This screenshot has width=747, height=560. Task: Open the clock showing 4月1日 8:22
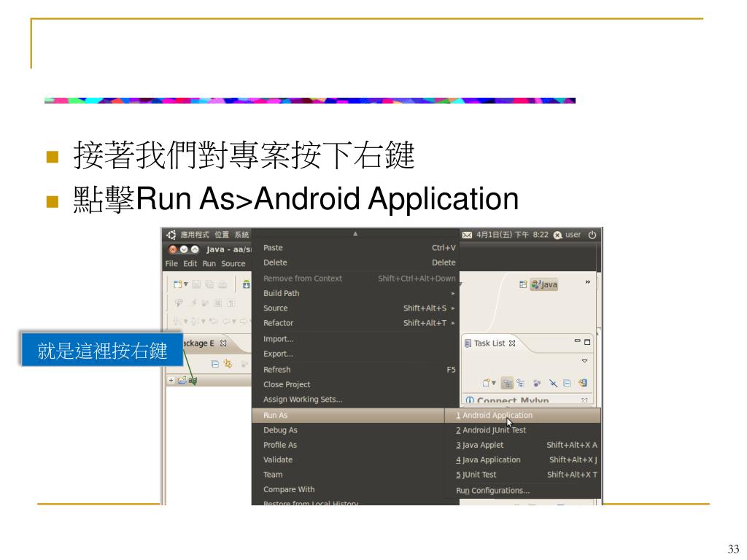coord(512,235)
